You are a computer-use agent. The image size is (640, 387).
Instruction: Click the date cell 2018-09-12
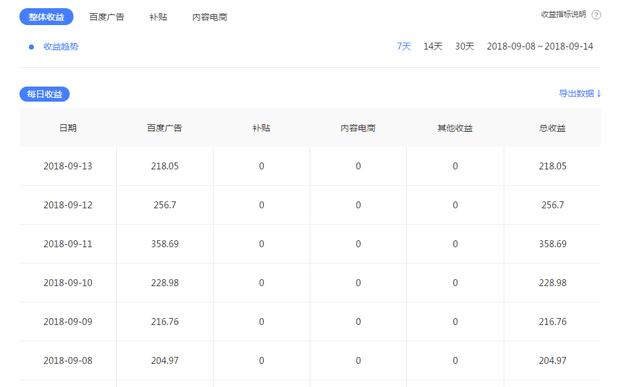click(x=68, y=205)
